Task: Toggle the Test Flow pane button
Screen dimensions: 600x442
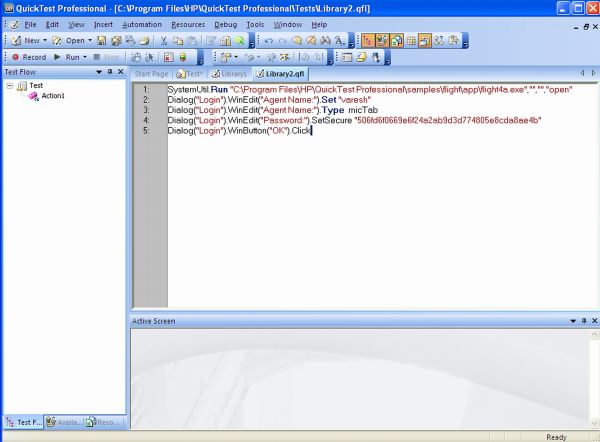Action: pyautogui.click(x=368, y=41)
